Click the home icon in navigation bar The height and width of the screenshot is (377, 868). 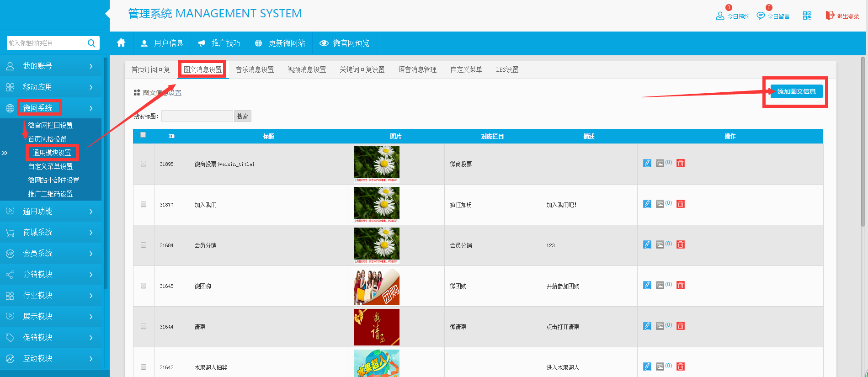point(121,43)
